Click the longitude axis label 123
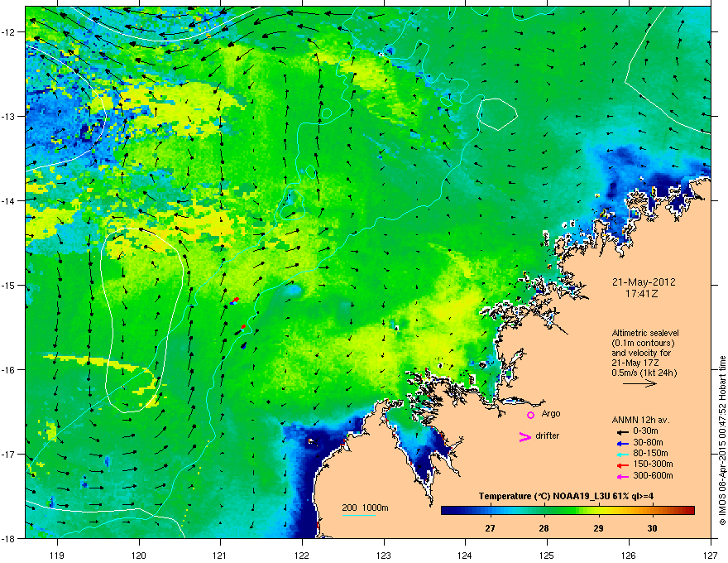728x563 pixels. [x=384, y=555]
